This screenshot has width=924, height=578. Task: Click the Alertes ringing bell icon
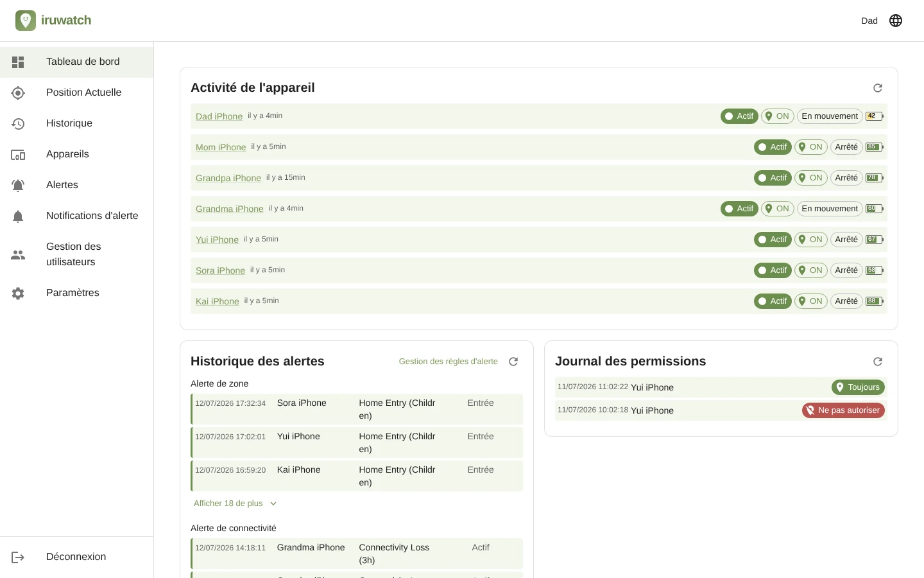tap(18, 185)
